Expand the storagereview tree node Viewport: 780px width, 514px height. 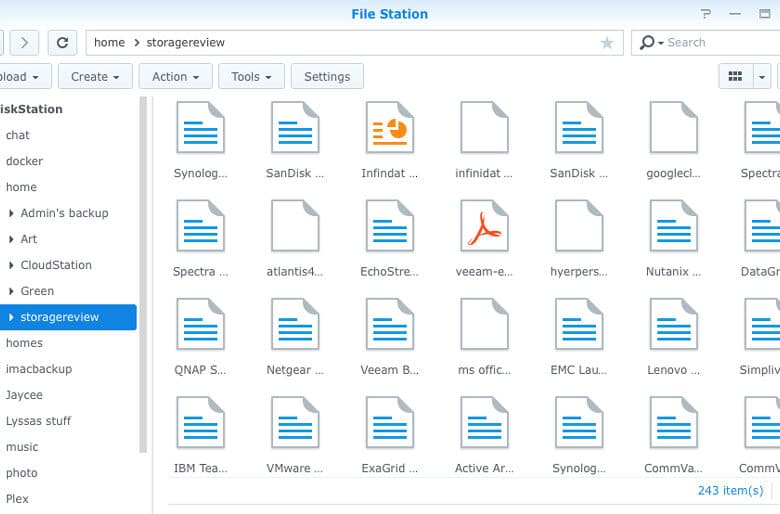pyautogui.click(x=11, y=317)
